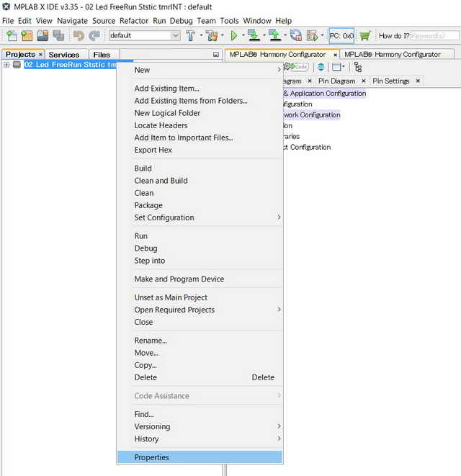Choose Step into from context menu
Image resolution: width=461 pixels, height=476 pixels.
point(200,261)
